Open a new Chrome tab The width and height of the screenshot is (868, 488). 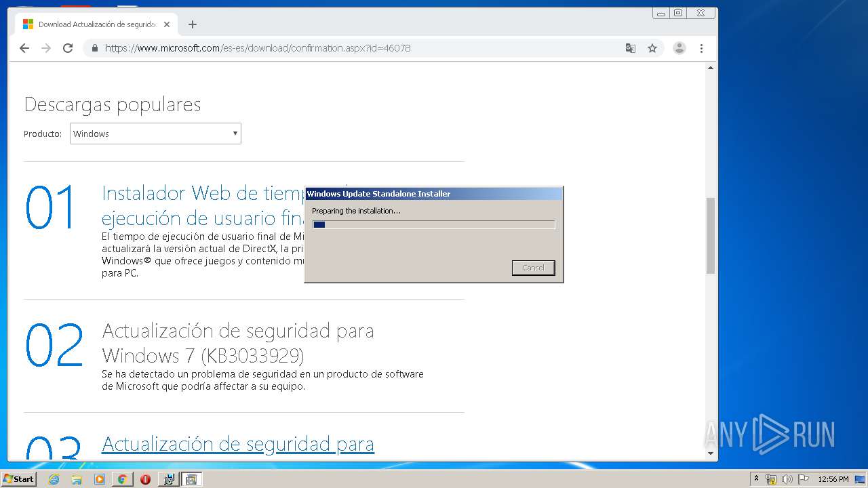point(193,24)
